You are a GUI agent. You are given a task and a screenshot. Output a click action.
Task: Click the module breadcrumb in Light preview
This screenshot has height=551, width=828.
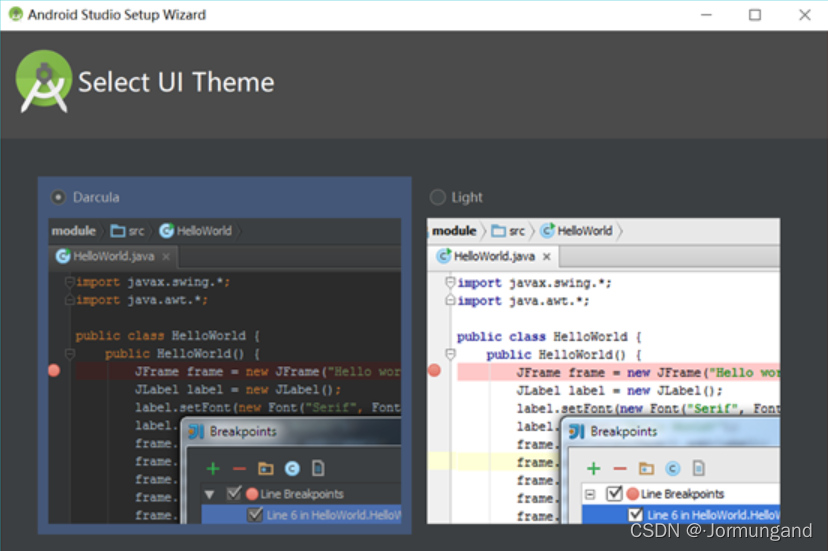pyautogui.click(x=454, y=231)
